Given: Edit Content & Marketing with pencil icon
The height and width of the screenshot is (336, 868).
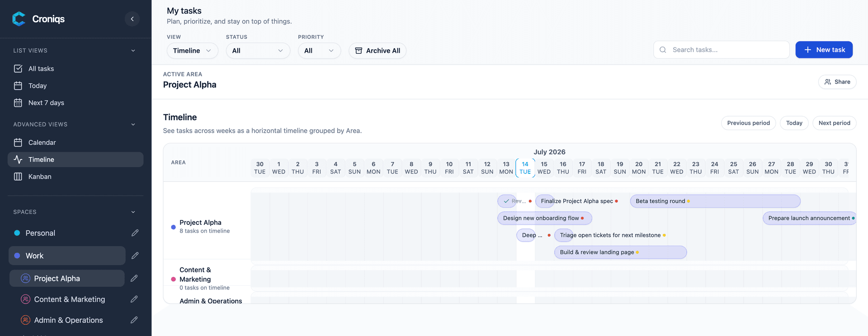Looking at the screenshot, I should [x=134, y=299].
